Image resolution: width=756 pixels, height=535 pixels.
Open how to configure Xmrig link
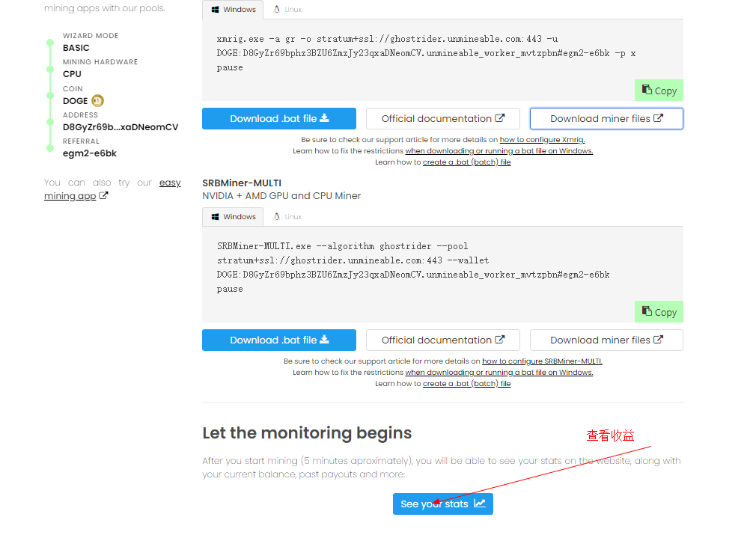pos(542,140)
